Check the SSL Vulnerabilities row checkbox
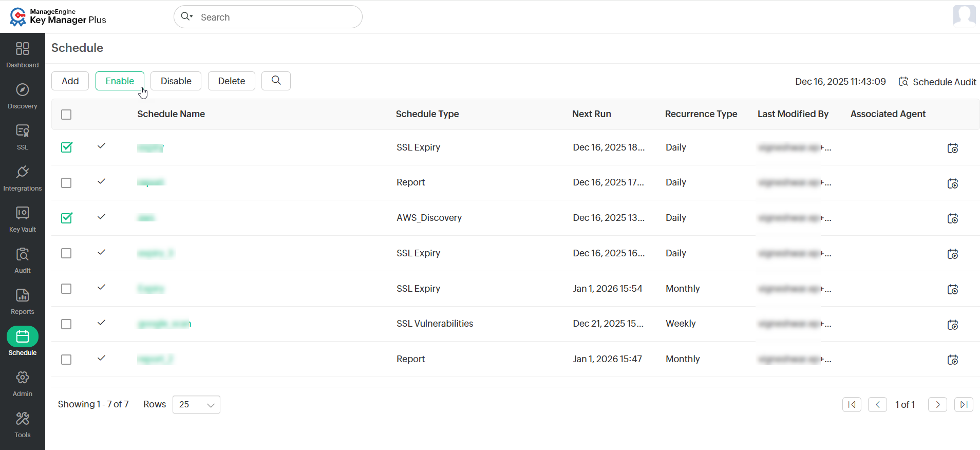The image size is (980, 450). tap(66, 324)
